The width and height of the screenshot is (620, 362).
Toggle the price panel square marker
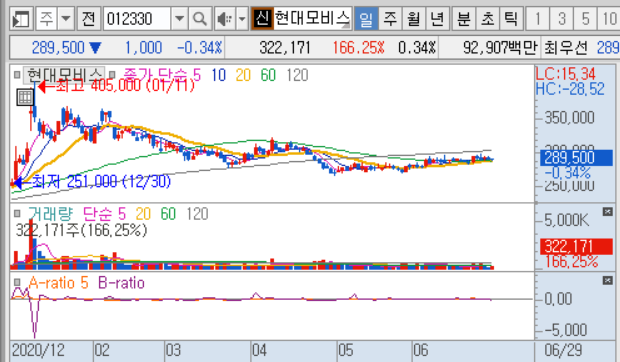(x=17, y=74)
